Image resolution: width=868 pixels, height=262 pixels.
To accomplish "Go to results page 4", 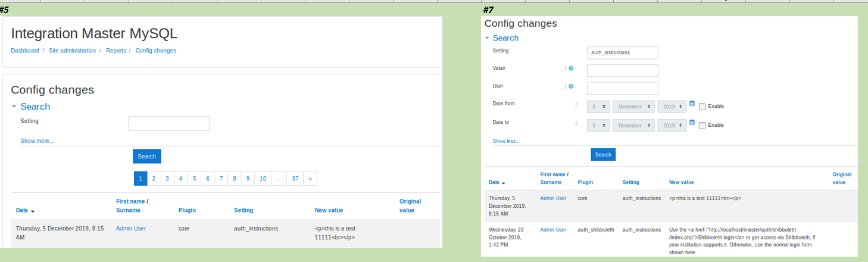I will (x=181, y=179).
